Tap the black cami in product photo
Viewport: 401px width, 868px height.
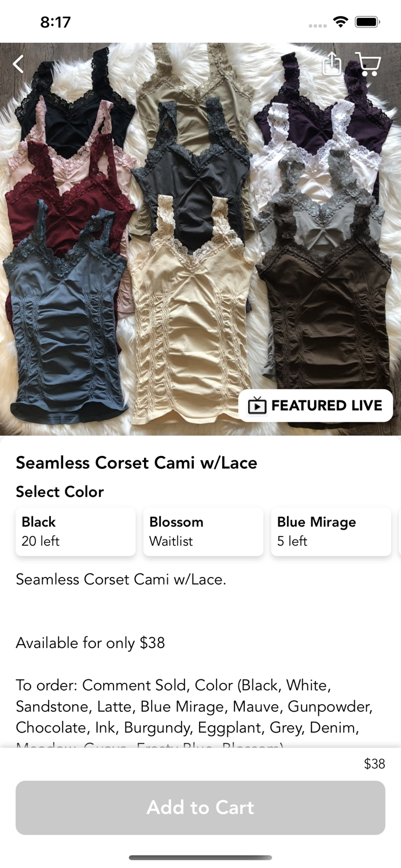click(x=75, y=101)
